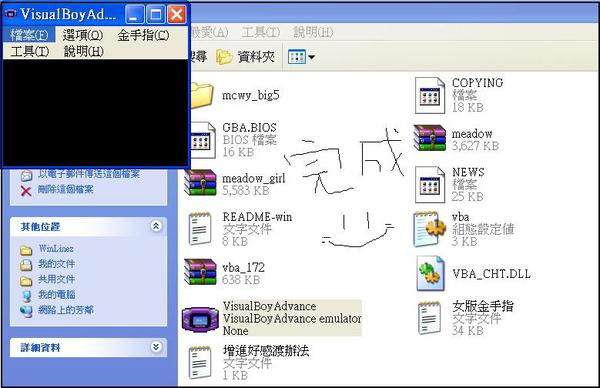Click the meadow_girl file name text
The width and height of the screenshot is (600, 388).
click(x=254, y=178)
